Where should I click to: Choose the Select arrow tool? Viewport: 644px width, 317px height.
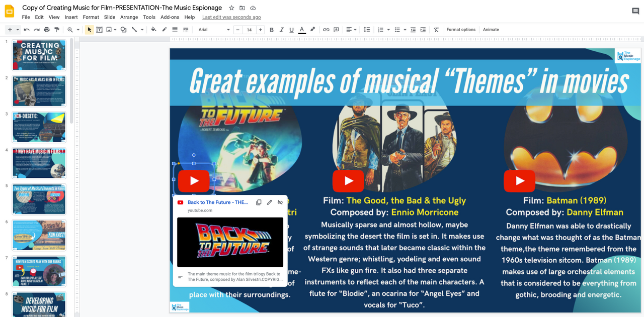pos(89,30)
